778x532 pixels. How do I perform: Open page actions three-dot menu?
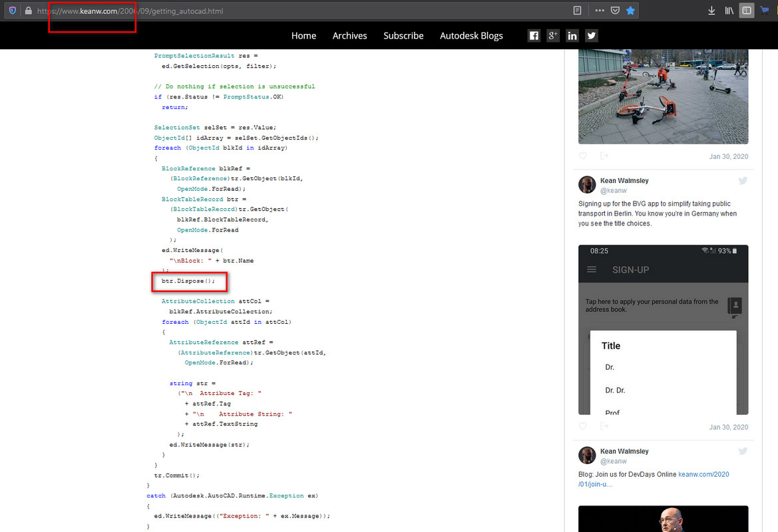click(600, 11)
